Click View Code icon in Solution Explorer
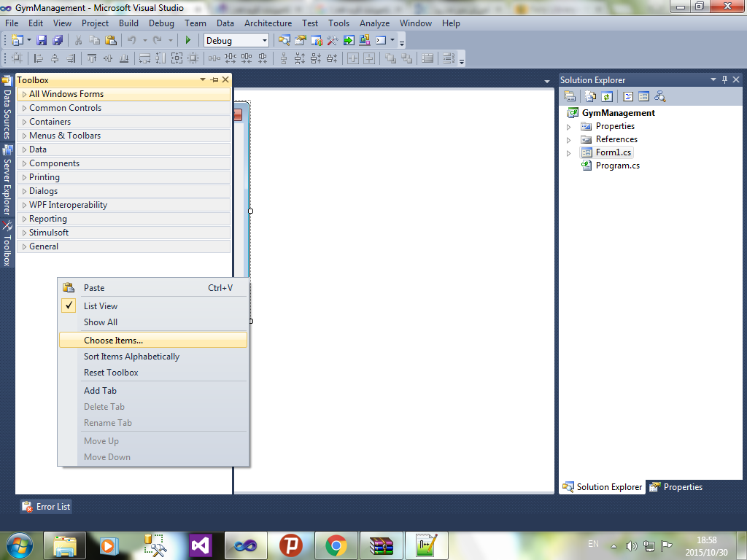 pos(628,96)
